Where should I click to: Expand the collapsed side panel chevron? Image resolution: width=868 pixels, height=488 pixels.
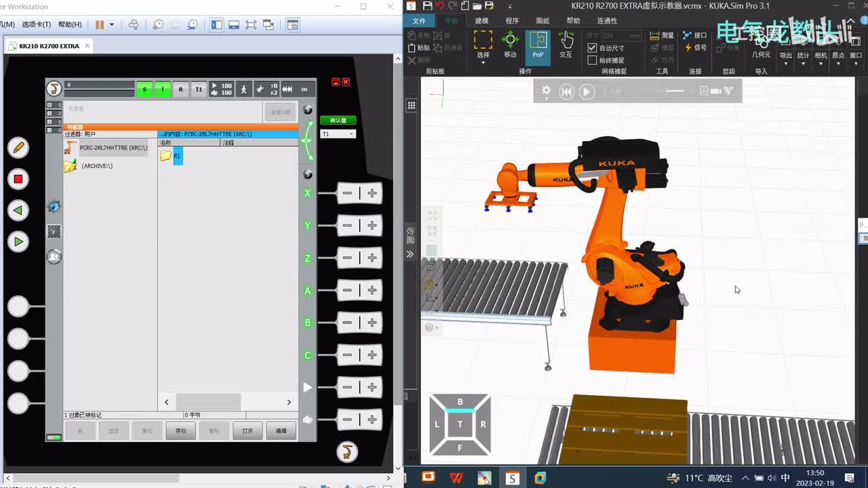pos(410,254)
